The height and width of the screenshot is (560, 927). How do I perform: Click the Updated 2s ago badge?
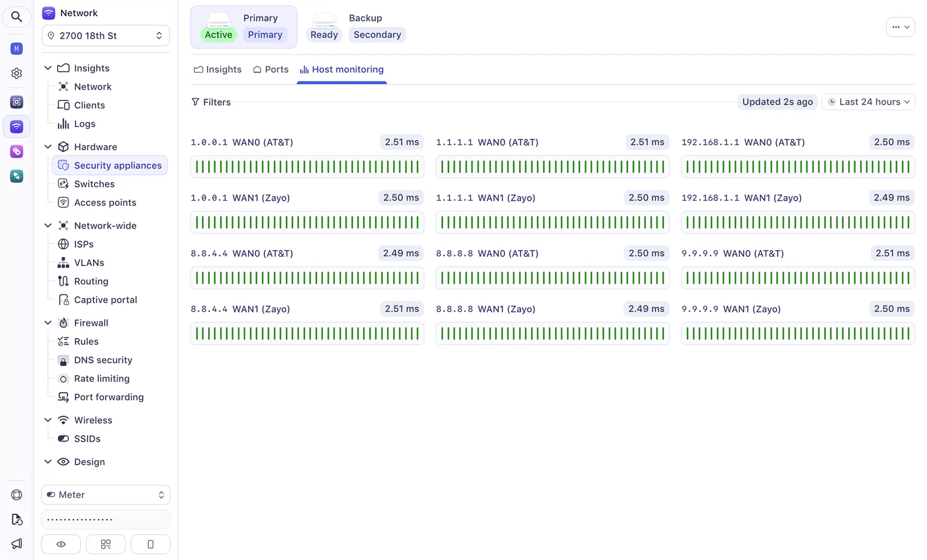click(777, 102)
